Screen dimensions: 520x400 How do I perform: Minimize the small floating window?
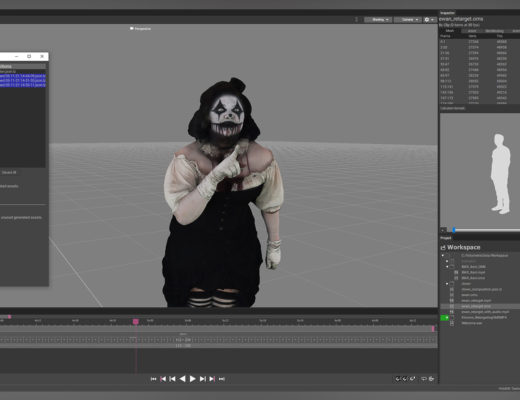pos(16,56)
